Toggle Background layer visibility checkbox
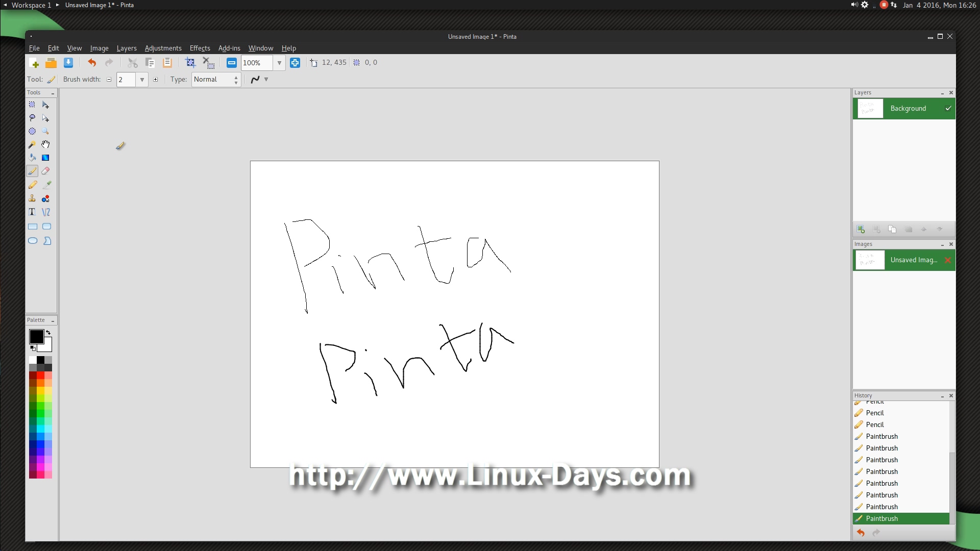The height and width of the screenshot is (551, 980). coord(948,108)
